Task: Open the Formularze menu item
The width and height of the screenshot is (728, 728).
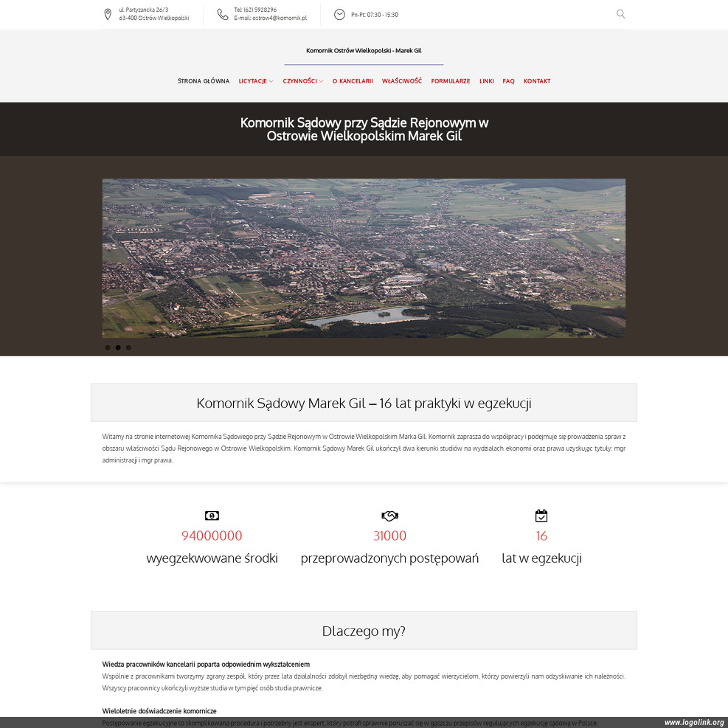Action: tap(451, 81)
